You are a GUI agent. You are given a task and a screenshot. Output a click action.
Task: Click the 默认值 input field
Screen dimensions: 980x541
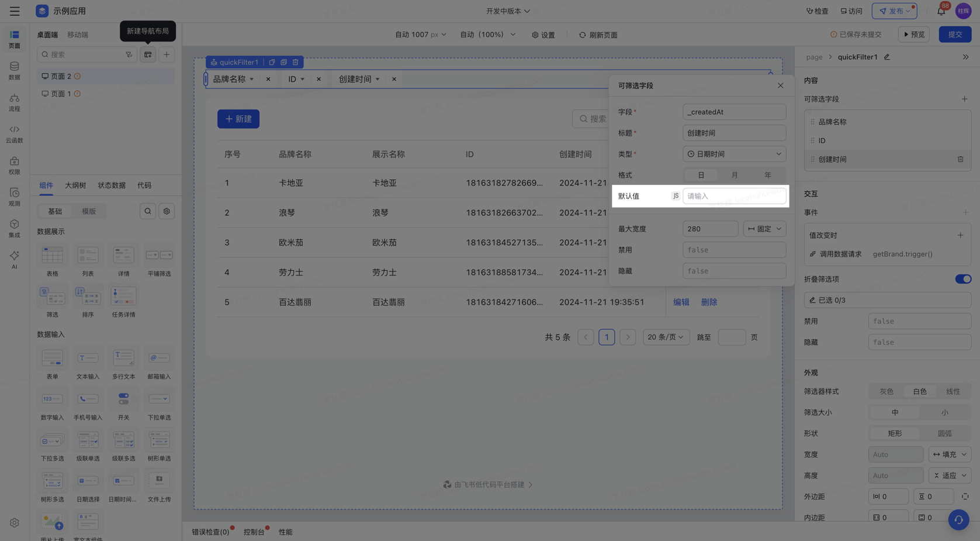click(x=734, y=196)
